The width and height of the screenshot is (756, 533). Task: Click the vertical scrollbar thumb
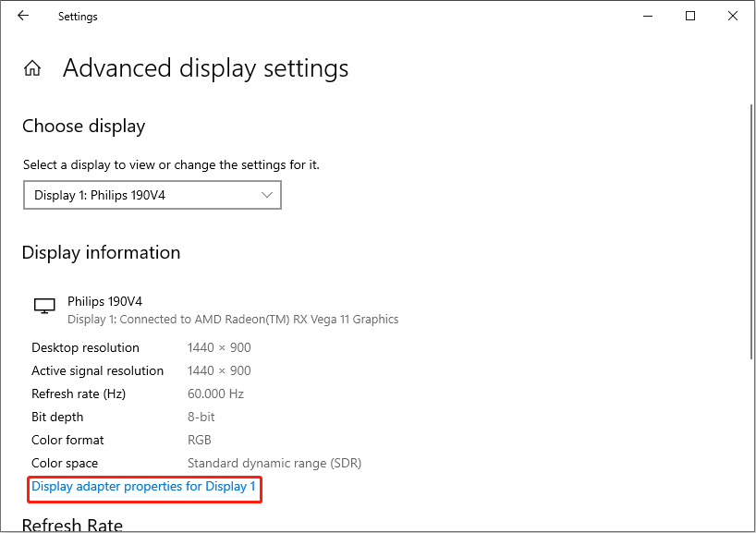click(x=750, y=231)
